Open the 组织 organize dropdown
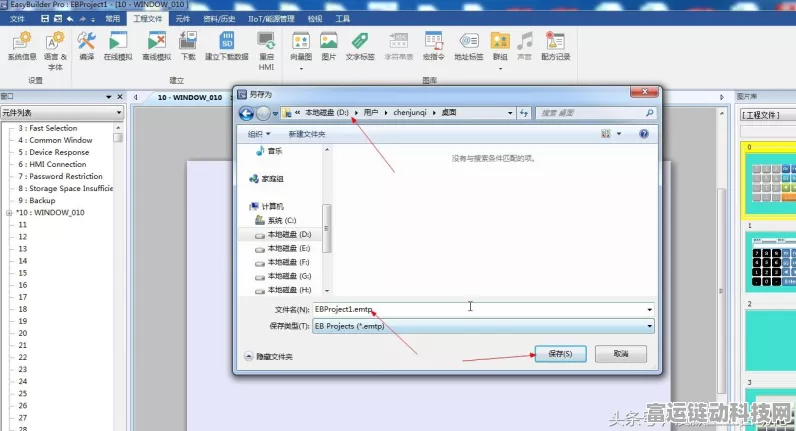 (258, 134)
